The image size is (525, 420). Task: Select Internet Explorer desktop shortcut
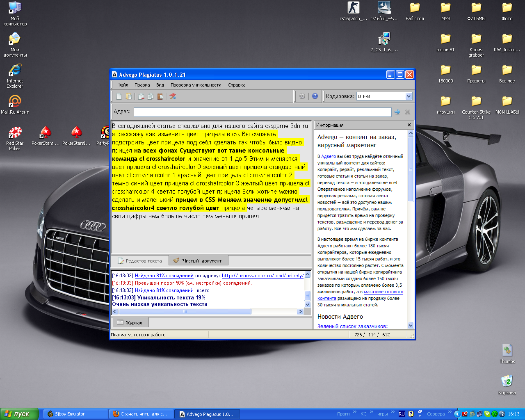coord(15,76)
